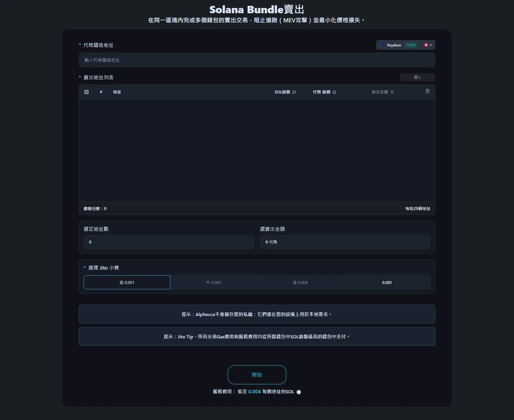Delete all addresses with the trash icon
Viewport: 514px width, 420px height.
coord(428,91)
